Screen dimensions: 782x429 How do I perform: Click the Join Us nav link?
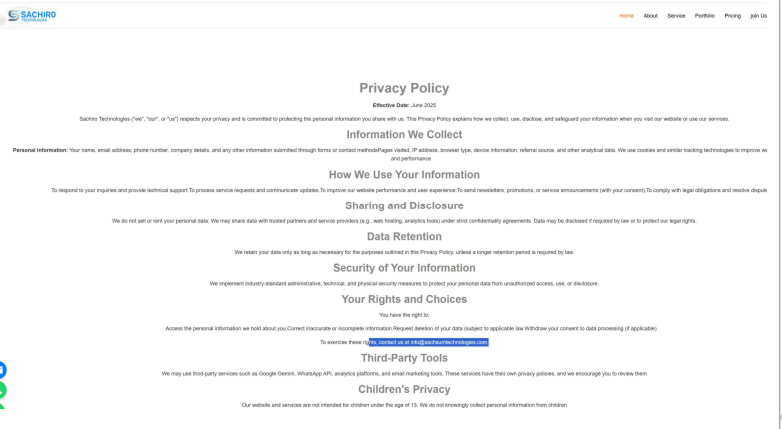(x=759, y=16)
